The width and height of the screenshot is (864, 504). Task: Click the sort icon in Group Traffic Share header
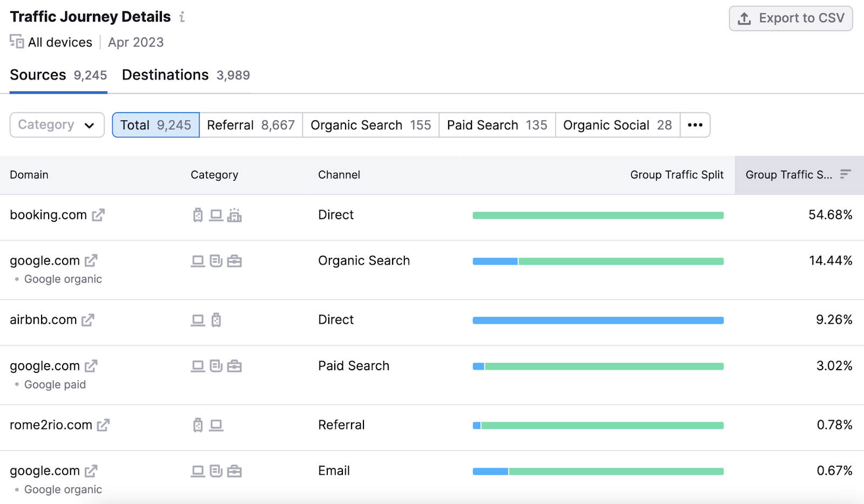coord(846,174)
